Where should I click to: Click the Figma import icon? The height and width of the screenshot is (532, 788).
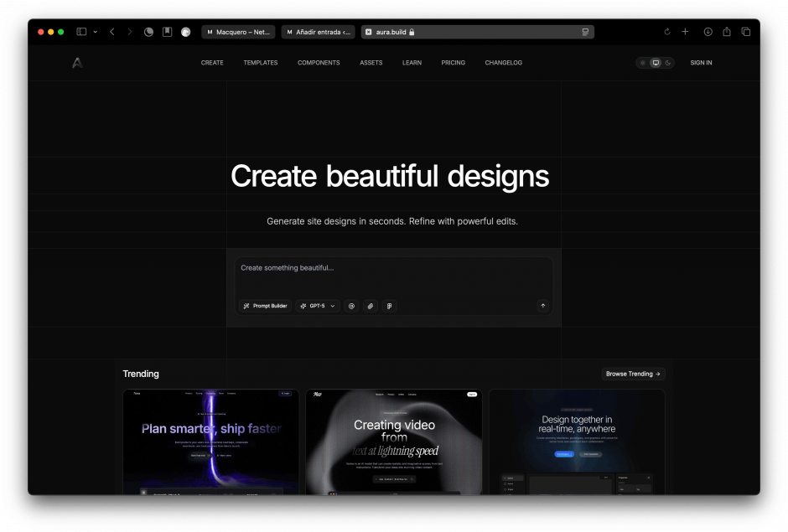[389, 306]
